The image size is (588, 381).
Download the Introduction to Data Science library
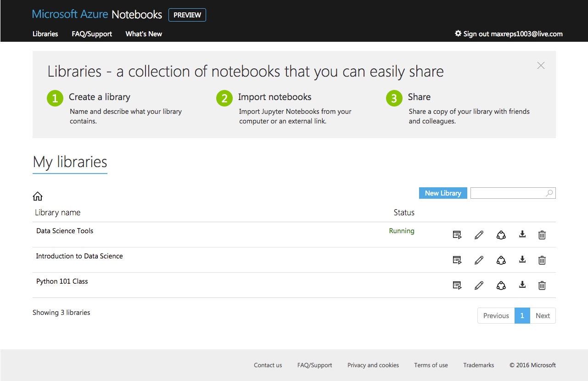[522, 260]
